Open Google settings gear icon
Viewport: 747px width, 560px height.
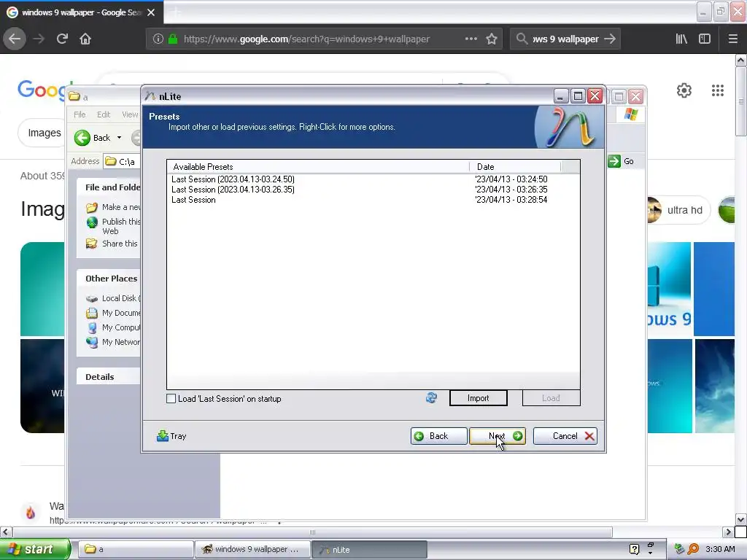pos(684,90)
